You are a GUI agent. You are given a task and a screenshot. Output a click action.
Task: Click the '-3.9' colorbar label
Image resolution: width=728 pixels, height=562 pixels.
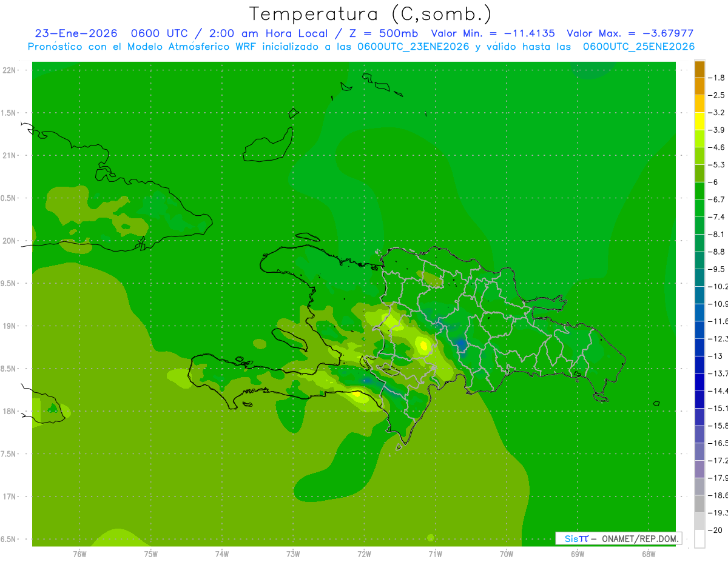coord(717,130)
